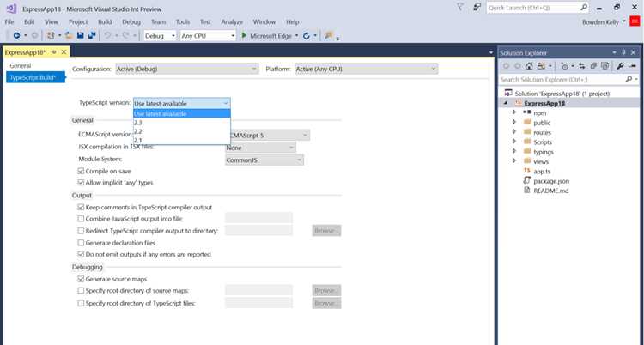Uncheck Keep comments in TypeScript compiler output

tap(81, 207)
